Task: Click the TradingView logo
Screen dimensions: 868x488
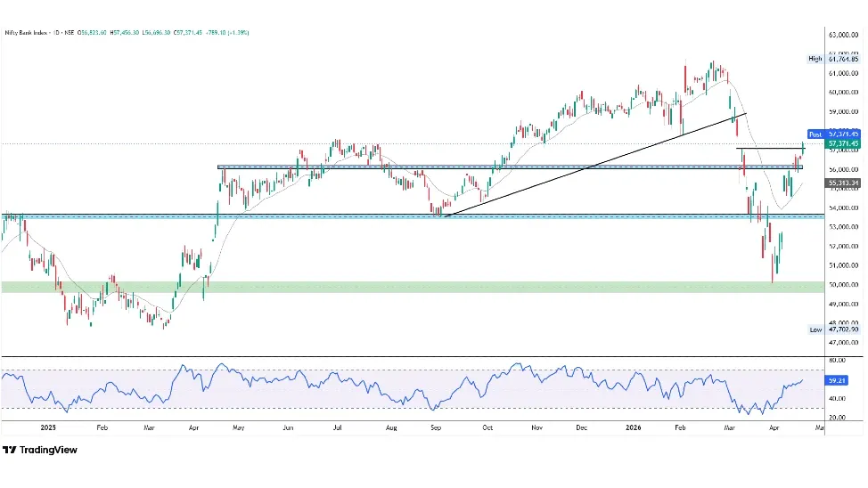Action: pos(40,450)
